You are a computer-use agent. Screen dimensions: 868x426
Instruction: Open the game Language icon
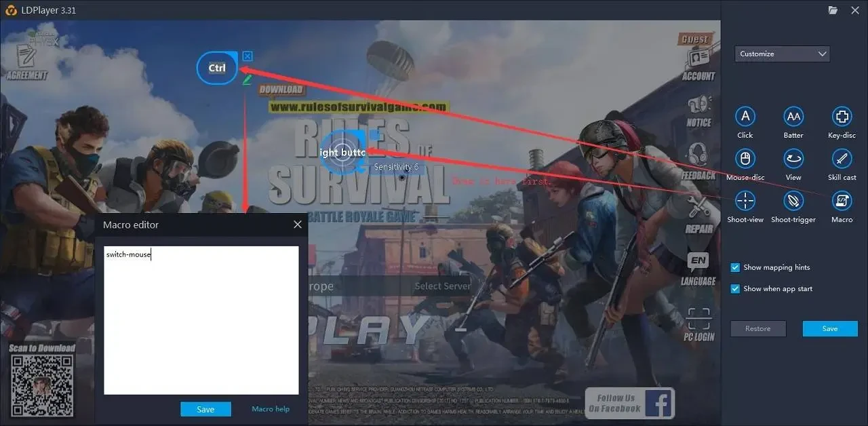[698, 269]
